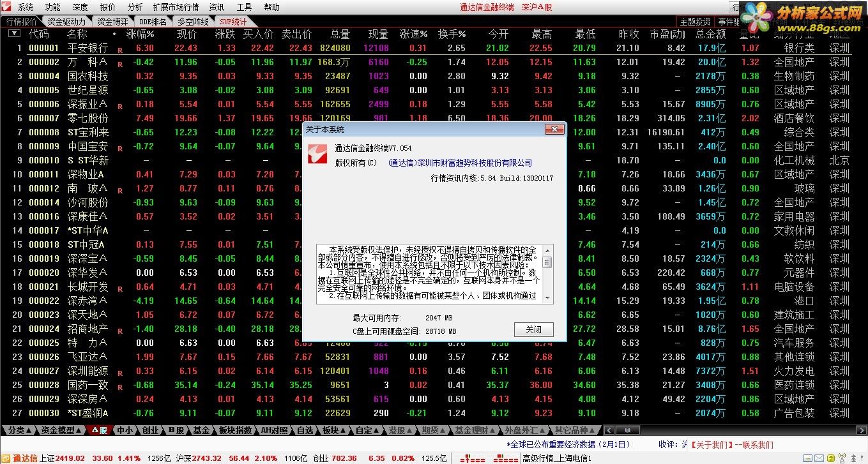Close the 关于本系统 dialog with its X button
The height and width of the screenshot is (464, 868).
tap(554, 129)
